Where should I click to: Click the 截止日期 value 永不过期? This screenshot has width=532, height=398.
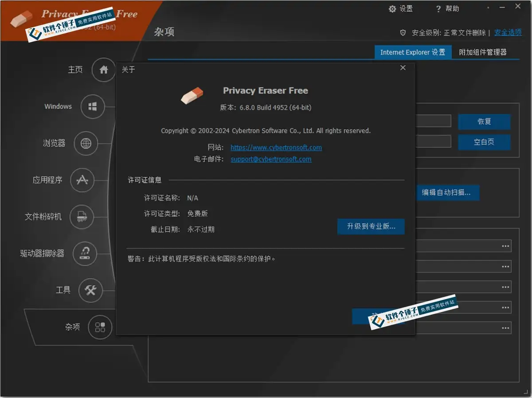click(201, 229)
